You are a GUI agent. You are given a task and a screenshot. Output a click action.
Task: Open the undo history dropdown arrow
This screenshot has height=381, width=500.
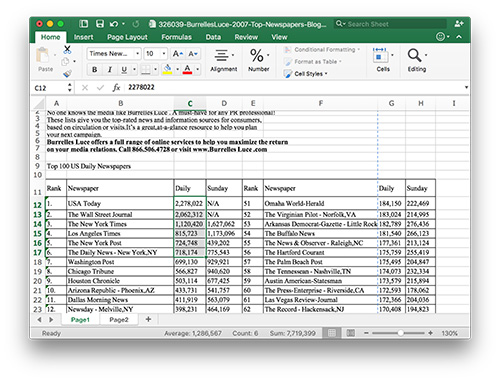(123, 24)
